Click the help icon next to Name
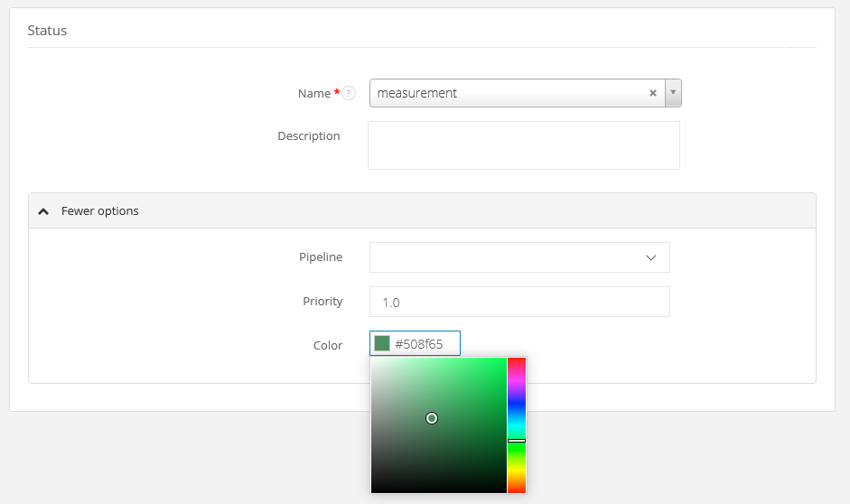 click(x=349, y=93)
